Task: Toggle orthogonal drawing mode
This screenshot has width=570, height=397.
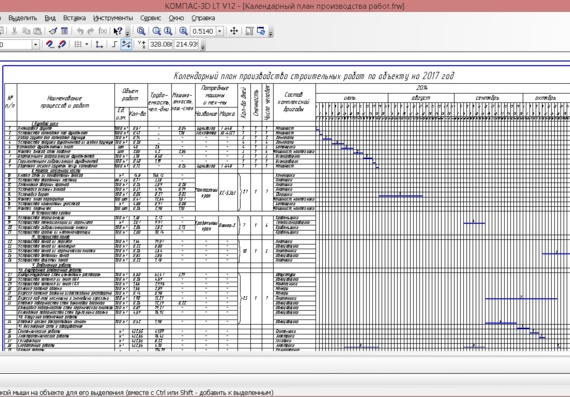Action: (114, 45)
